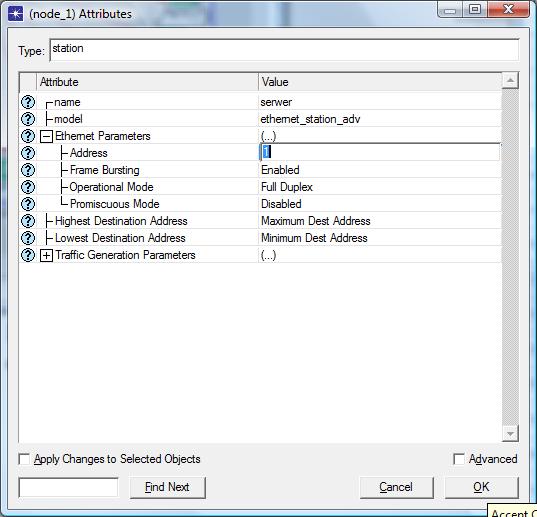Viewport: 537px width, 517px height.
Task: Open the 'Maximum Dest Address' value
Action: click(x=315, y=221)
